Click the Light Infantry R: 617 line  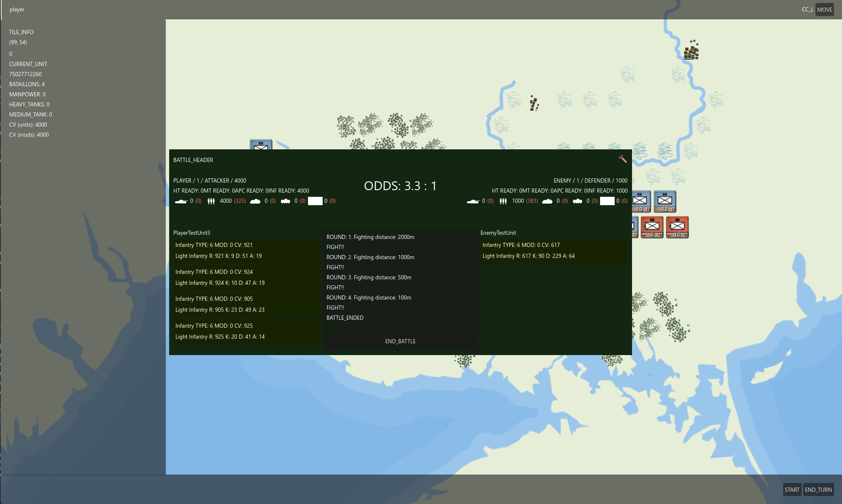click(529, 256)
